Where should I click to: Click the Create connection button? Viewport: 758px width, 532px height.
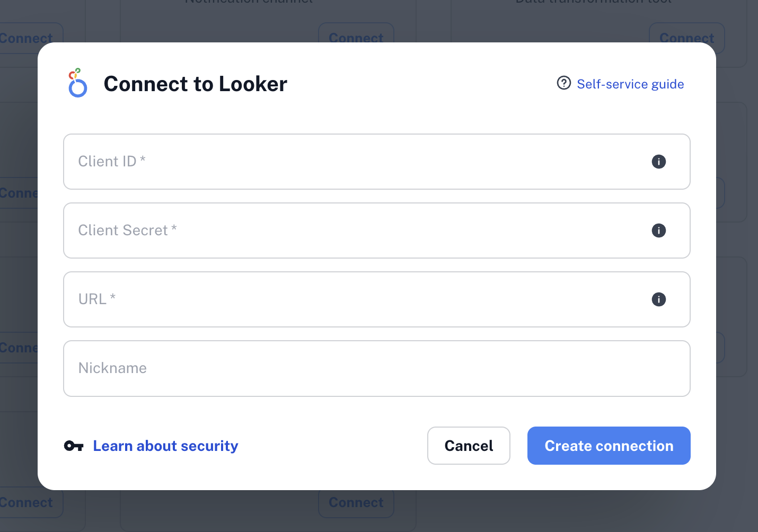(609, 446)
